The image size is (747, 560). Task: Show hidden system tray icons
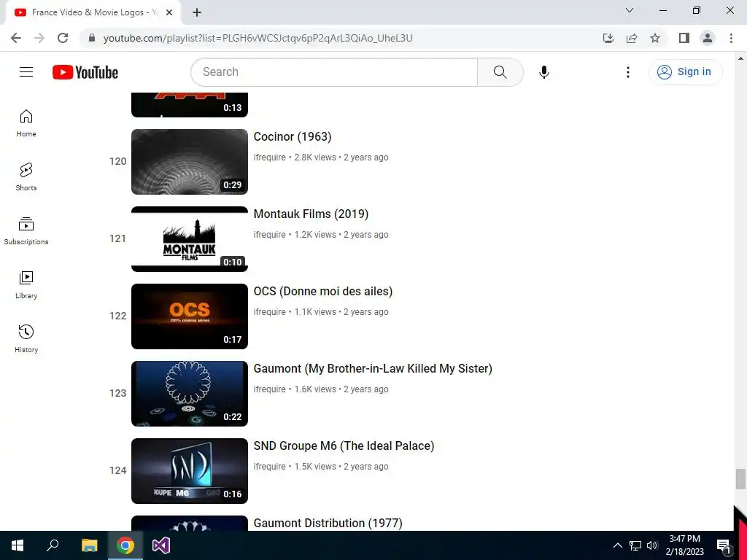coord(617,545)
